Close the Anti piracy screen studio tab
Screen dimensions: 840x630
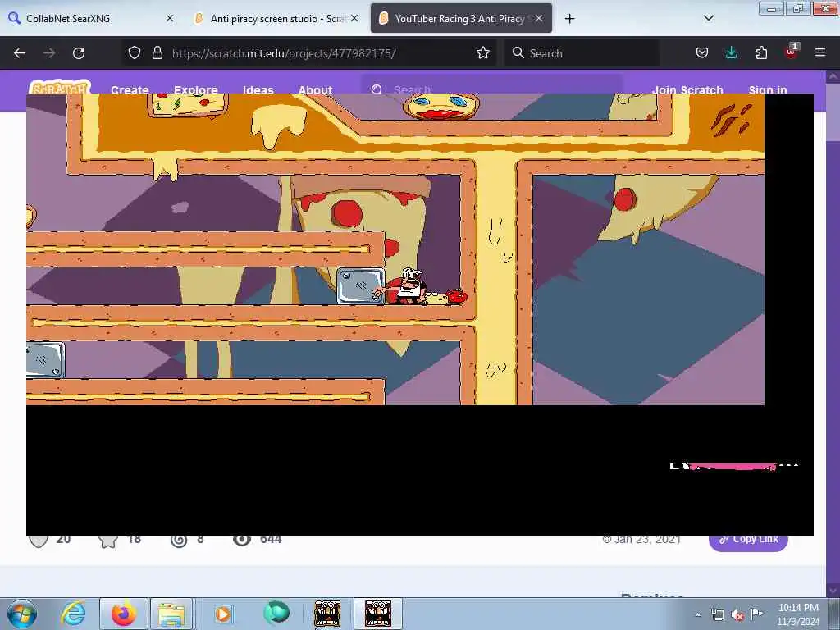354,18
